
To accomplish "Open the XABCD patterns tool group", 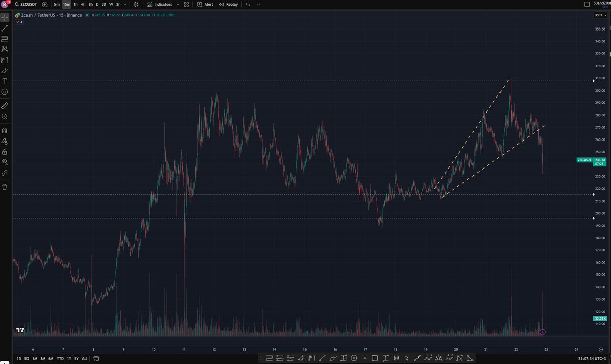I will click(x=5, y=49).
